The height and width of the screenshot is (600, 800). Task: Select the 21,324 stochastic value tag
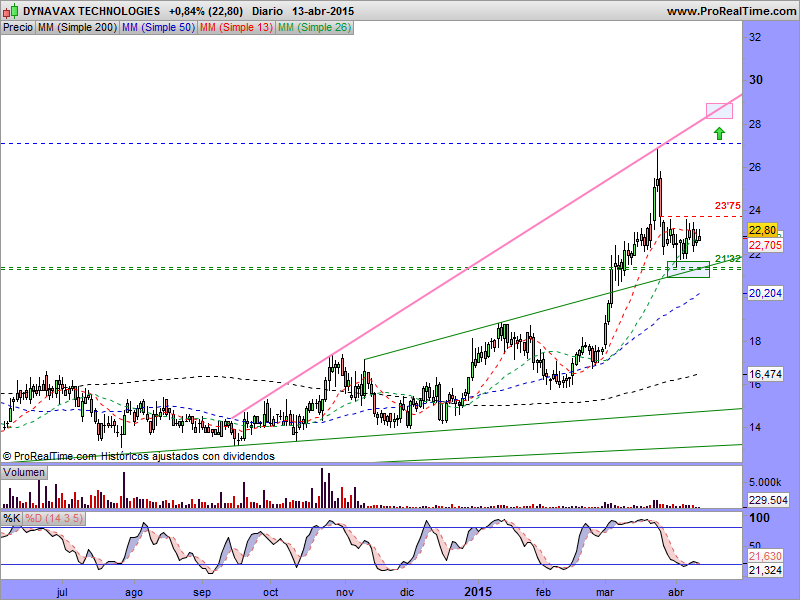click(765, 570)
